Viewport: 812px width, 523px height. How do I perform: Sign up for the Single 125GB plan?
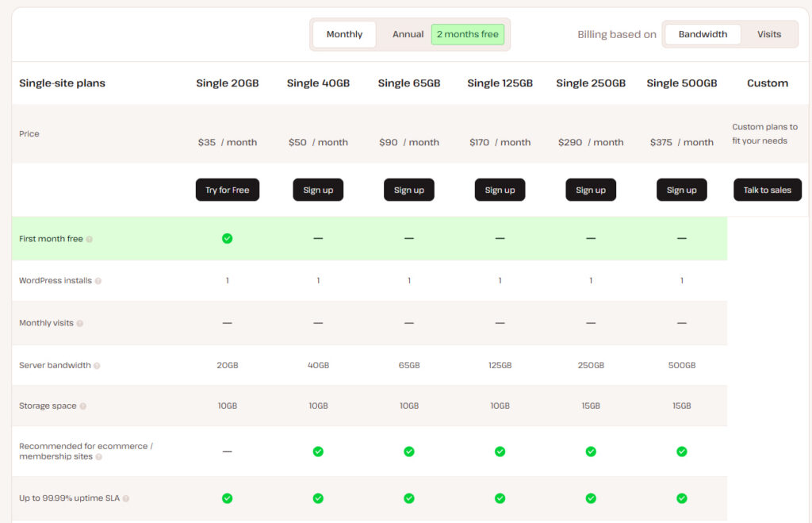(500, 190)
